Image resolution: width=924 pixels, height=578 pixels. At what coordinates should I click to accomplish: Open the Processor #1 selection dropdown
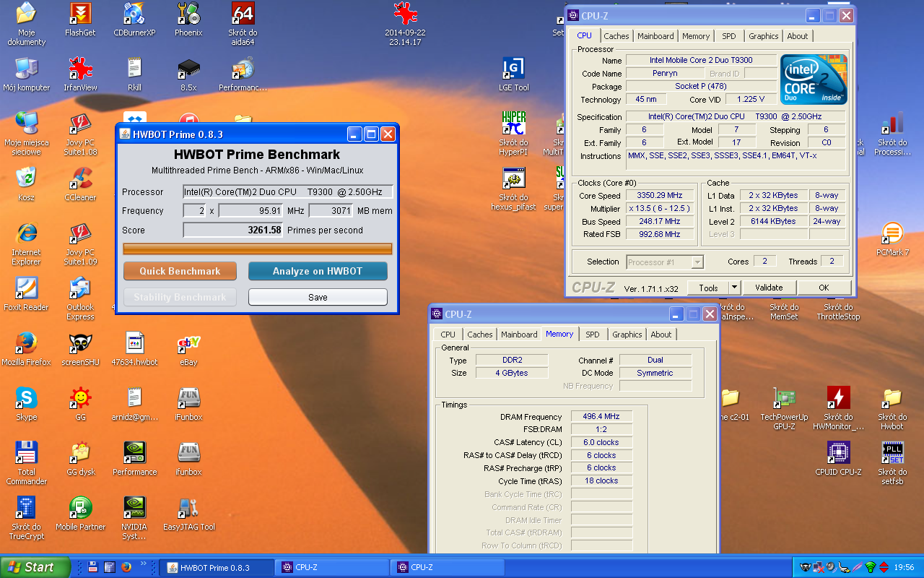click(664, 262)
